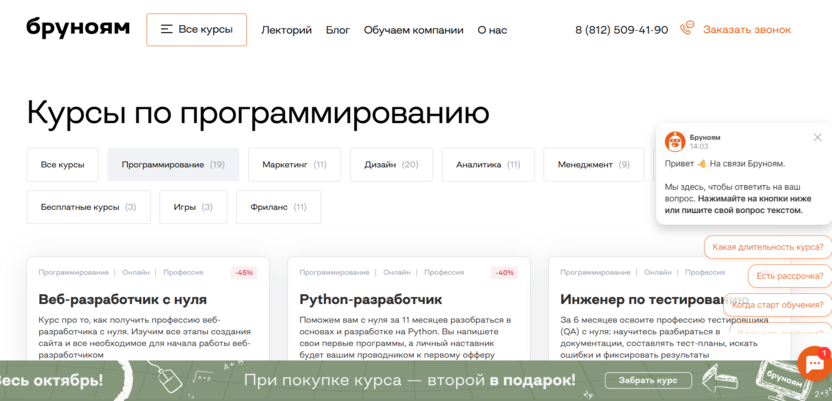Open the Лекторий page
This screenshot has width=832, height=401.
point(286,30)
